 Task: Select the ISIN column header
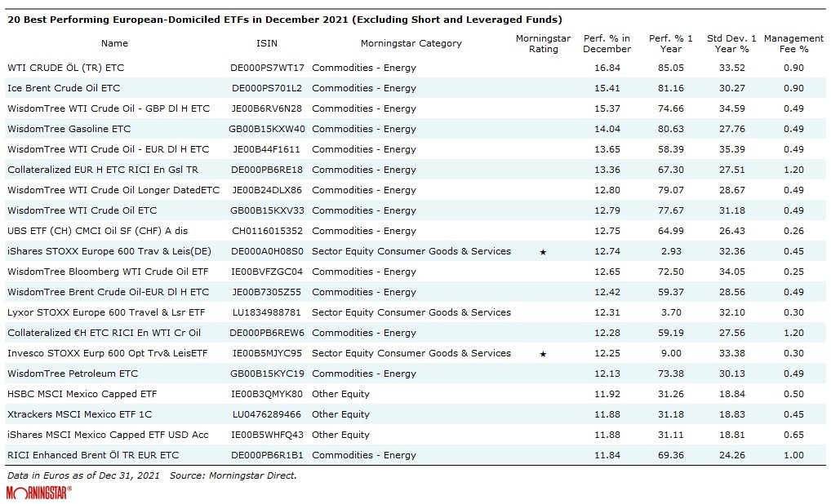(267, 43)
